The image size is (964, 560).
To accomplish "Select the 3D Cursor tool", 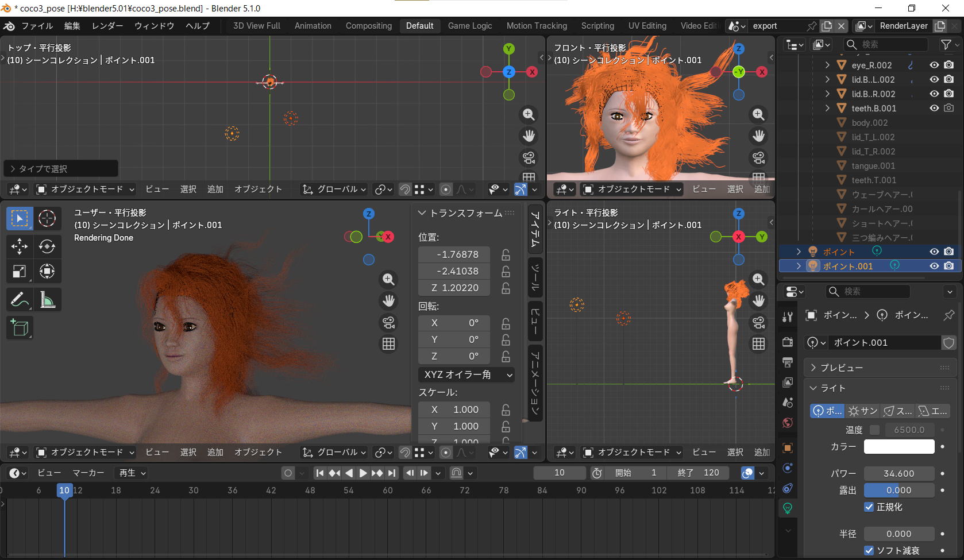I will point(47,218).
